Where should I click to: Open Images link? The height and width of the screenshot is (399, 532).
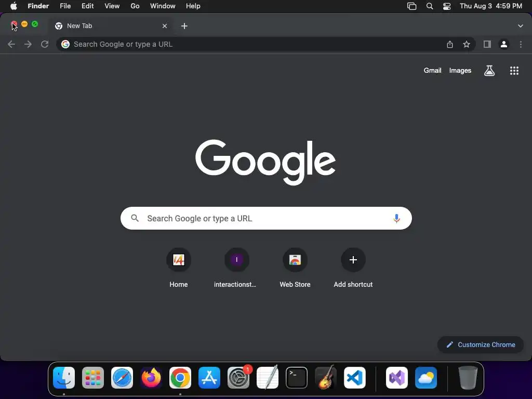(x=460, y=71)
